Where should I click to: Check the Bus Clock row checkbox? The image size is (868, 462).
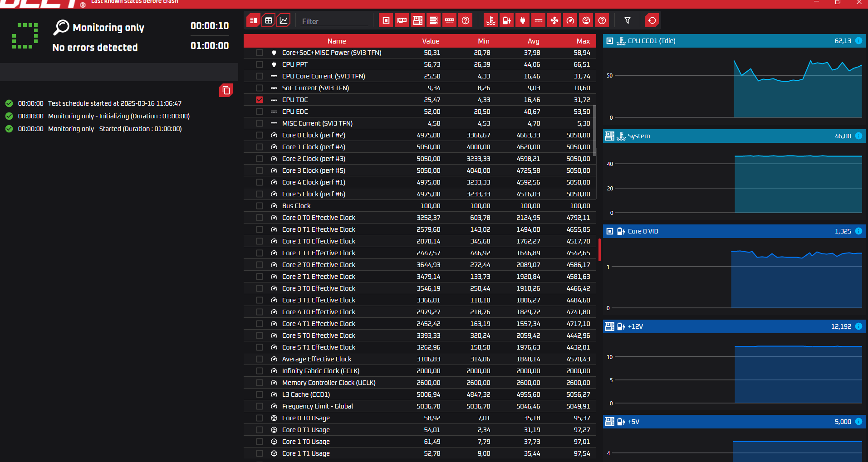point(260,206)
